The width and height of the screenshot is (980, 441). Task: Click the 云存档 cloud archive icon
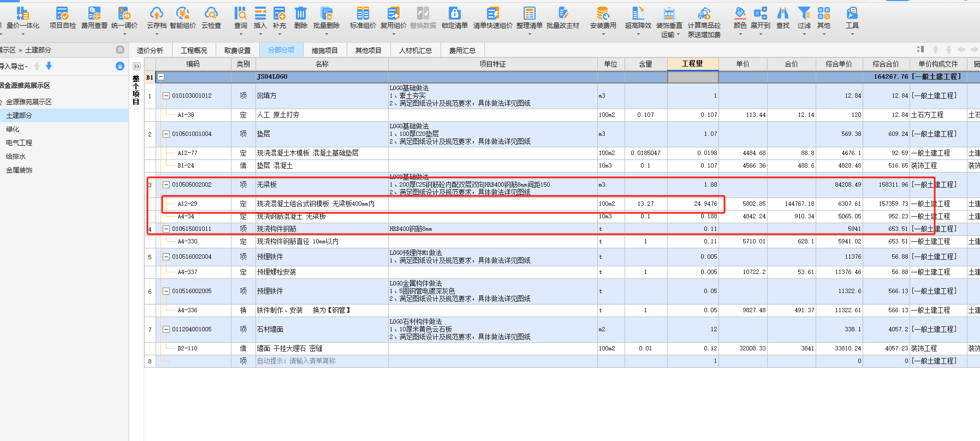[x=156, y=14]
